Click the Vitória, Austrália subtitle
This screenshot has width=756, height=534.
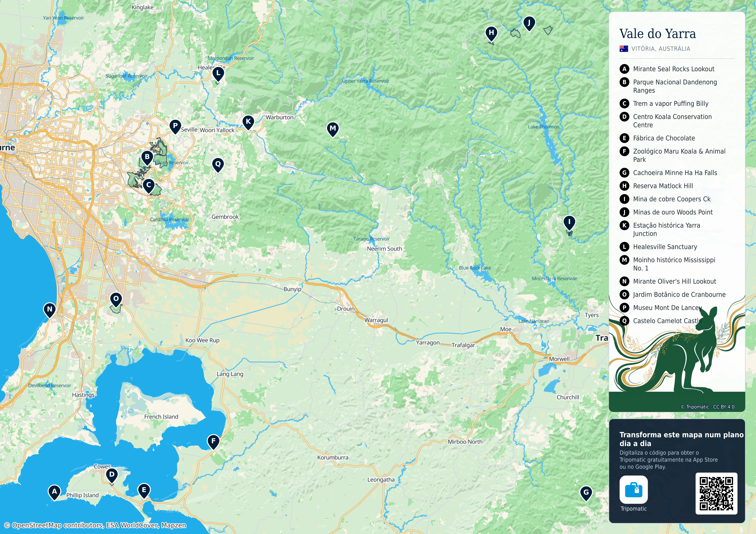click(661, 49)
